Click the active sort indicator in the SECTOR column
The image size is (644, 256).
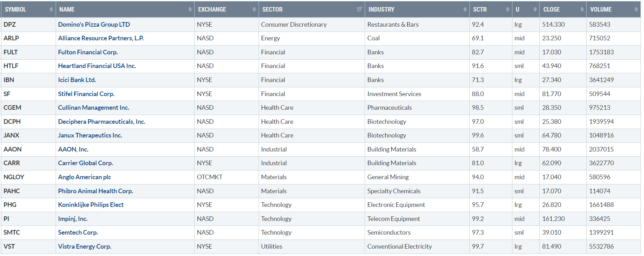pyautogui.click(x=359, y=9)
